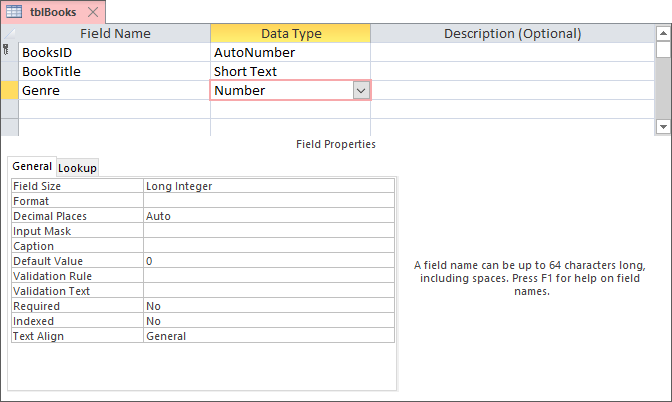Close the tblBooks tab
The height and width of the screenshot is (402, 672).
pyautogui.click(x=92, y=12)
